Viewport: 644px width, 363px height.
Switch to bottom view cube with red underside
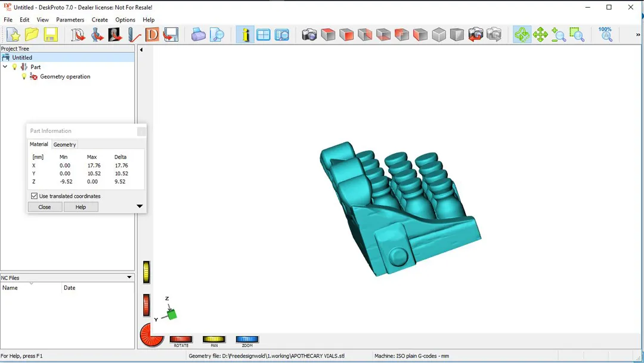tap(383, 35)
